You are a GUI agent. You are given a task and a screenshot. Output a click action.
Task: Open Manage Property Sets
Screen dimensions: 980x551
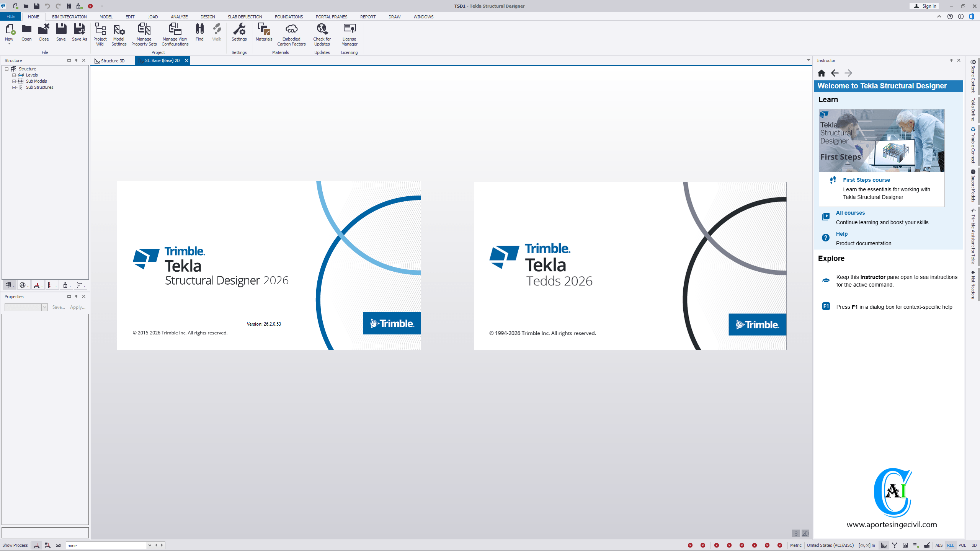(x=144, y=34)
